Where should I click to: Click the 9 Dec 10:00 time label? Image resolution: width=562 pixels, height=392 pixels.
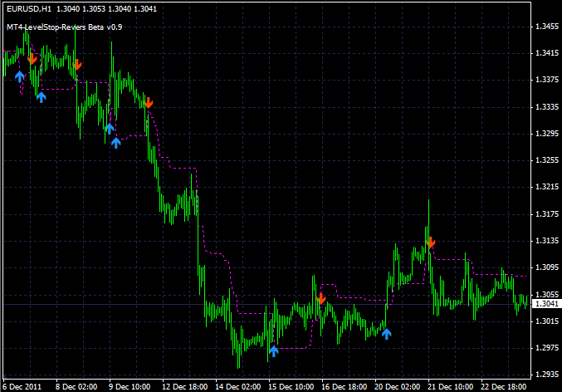click(130, 387)
